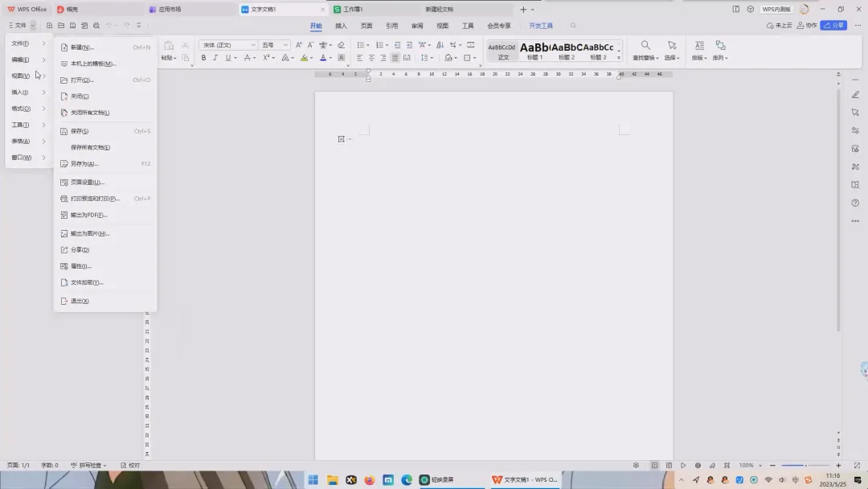Decrease font size with A- icon
The image size is (868, 489).
click(x=310, y=45)
